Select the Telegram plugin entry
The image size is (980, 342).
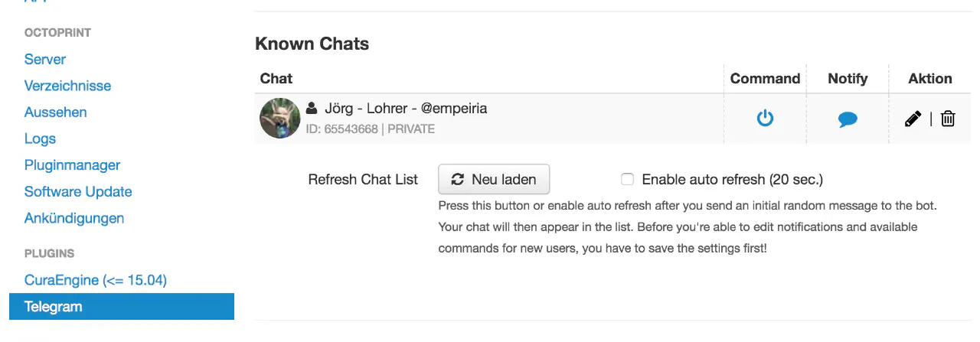[53, 307]
